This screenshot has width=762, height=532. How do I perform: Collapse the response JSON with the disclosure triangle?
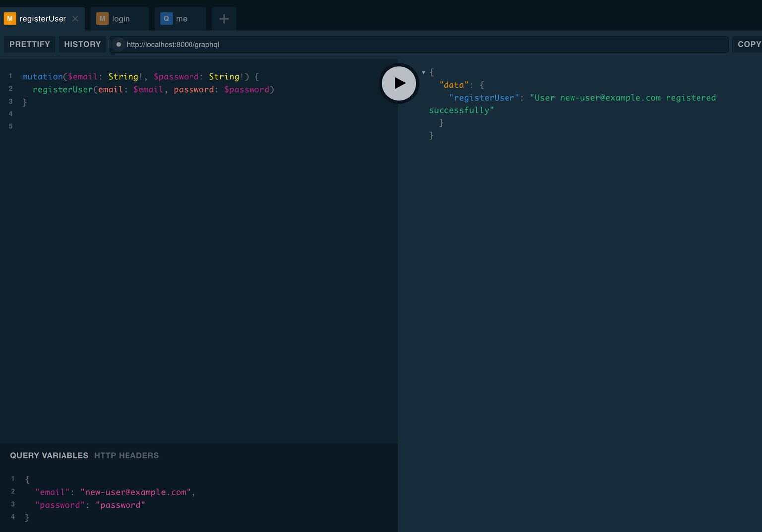pos(423,72)
